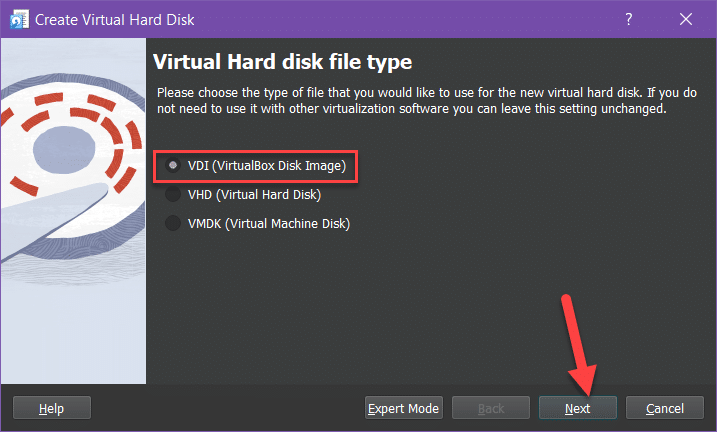The width and height of the screenshot is (717, 432).
Task: Switch to Expert Mode
Action: 403,408
